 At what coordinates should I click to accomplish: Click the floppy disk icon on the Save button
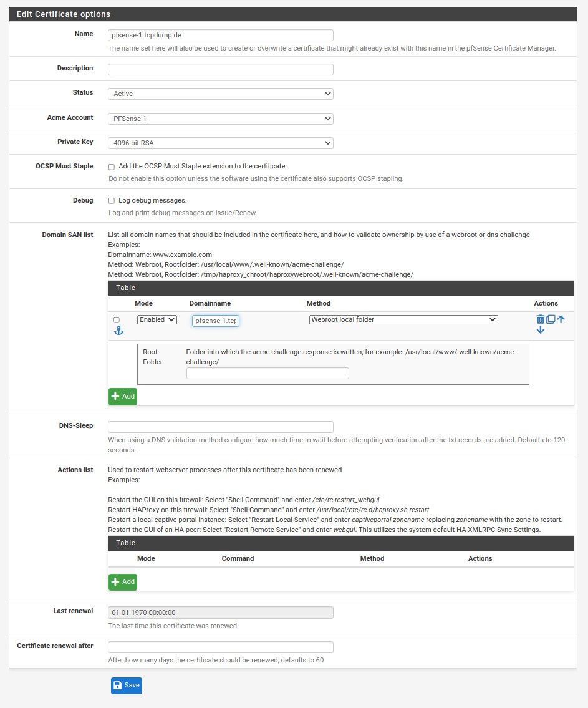pos(117,685)
